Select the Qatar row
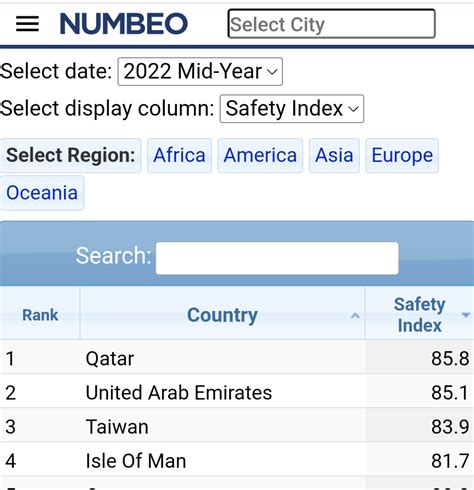The height and width of the screenshot is (490, 474). pos(237,359)
